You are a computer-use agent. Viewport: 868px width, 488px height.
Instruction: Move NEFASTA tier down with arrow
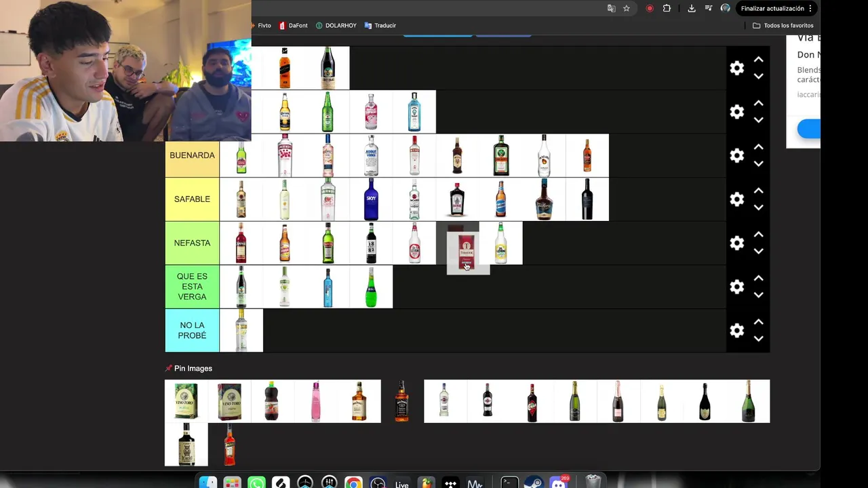click(x=759, y=251)
